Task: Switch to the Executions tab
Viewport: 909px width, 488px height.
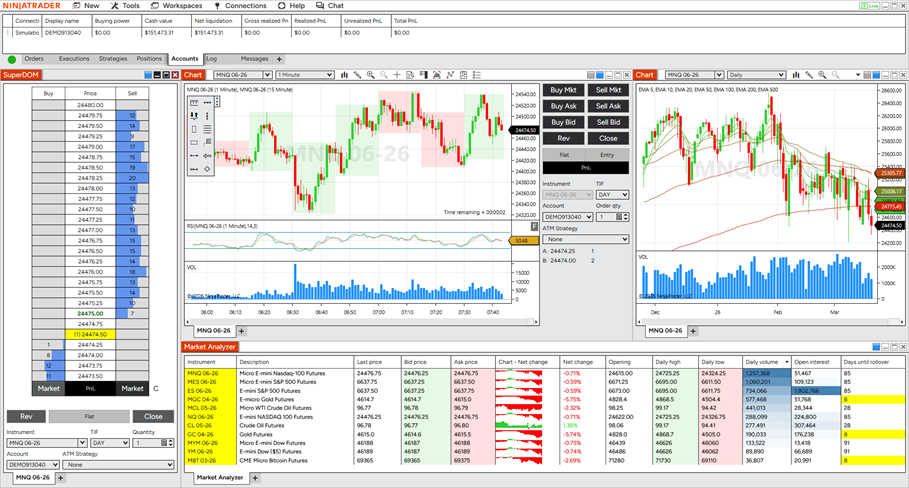Action: tap(74, 59)
